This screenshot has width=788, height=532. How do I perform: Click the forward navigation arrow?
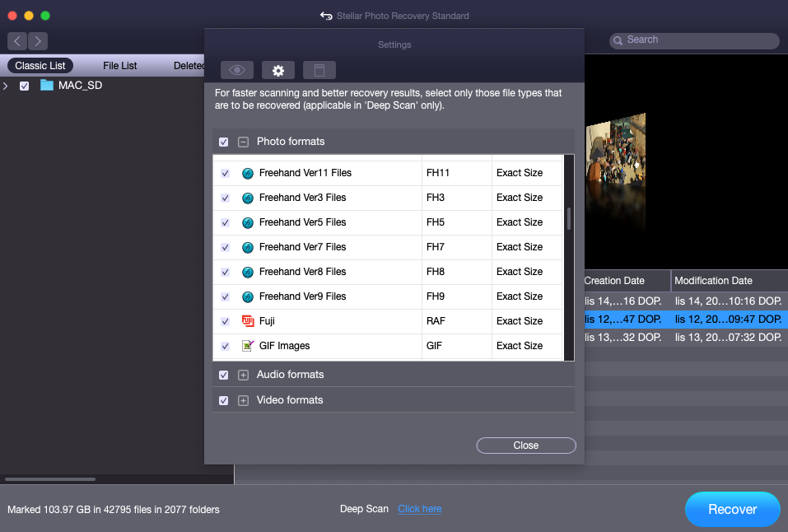tap(38, 40)
